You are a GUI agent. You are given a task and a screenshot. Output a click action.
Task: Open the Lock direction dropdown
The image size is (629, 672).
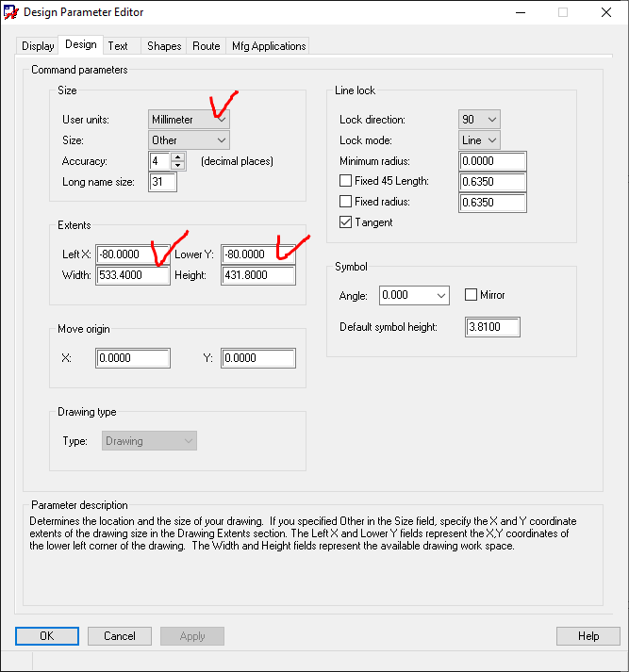(x=479, y=119)
